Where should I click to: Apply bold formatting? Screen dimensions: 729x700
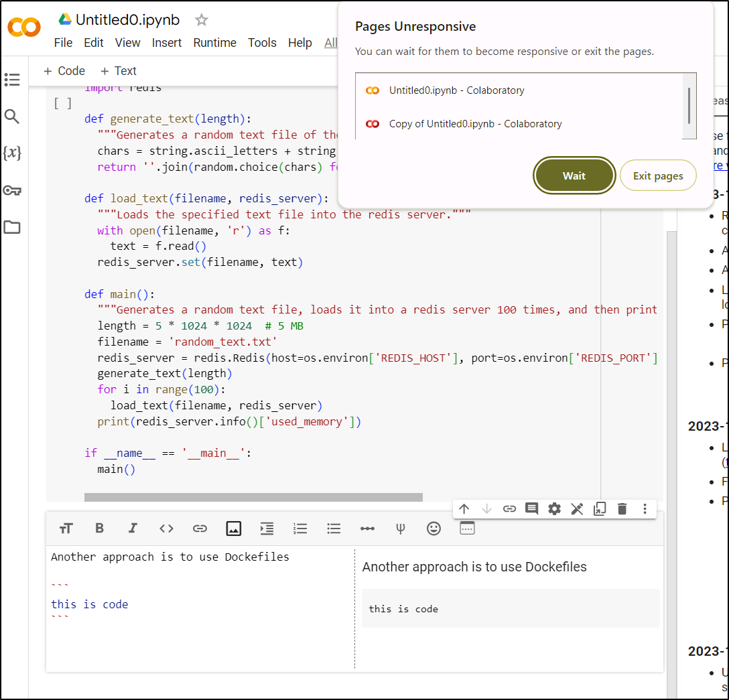coord(99,529)
